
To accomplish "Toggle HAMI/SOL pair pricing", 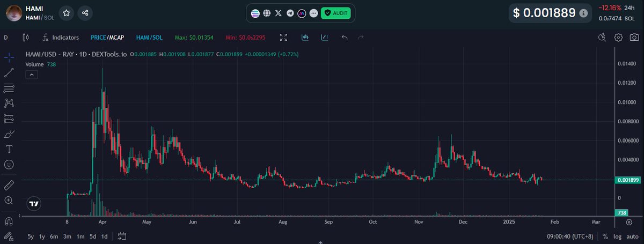I will pyautogui.click(x=149, y=38).
